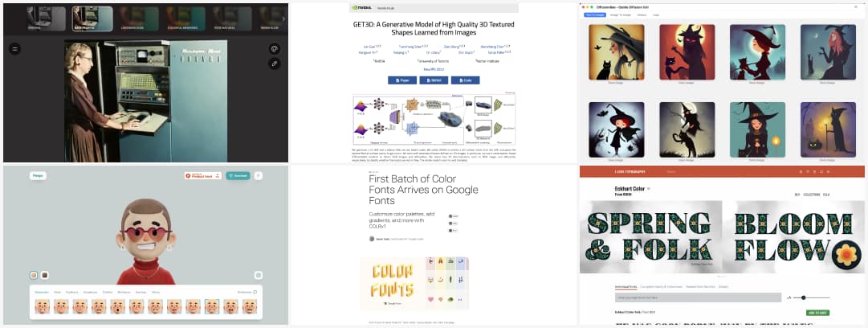868x328 pixels.
Task: Select the light skin tone swatch
Action: 34,275
